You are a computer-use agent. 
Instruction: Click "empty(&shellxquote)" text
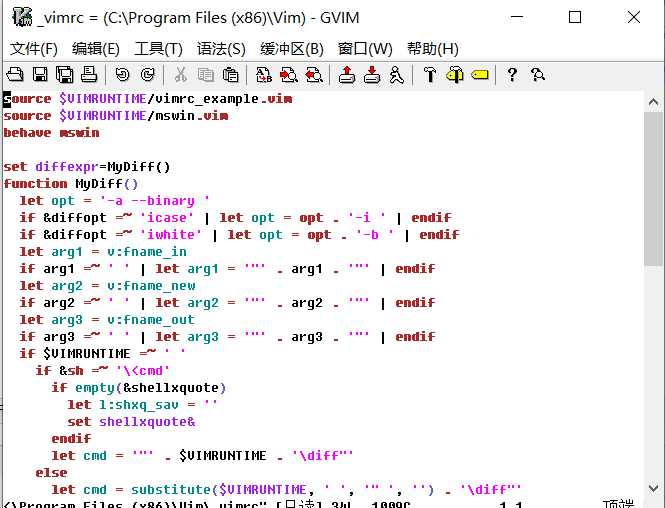[151, 388]
